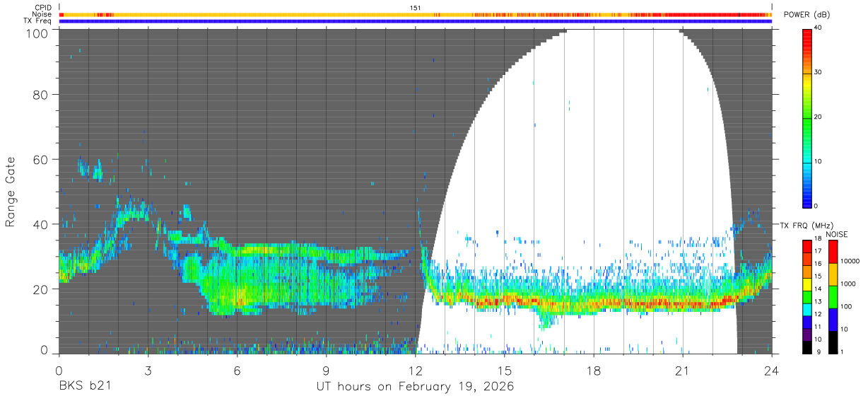This screenshot has height=401, width=868.
Task: Click the 12 label on the TX FRQ legend
Action: pyautogui.click(x=818, y=314)
